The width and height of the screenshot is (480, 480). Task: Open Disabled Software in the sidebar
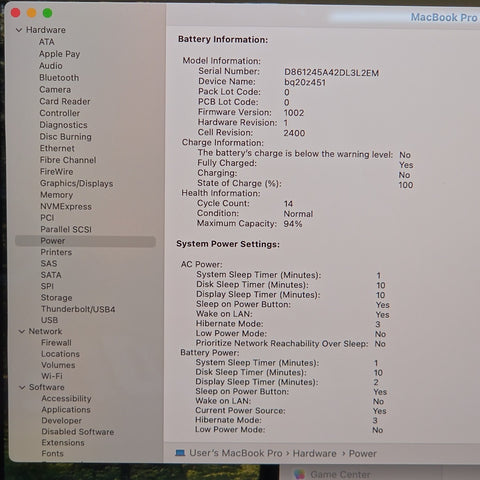pos(78,432)
